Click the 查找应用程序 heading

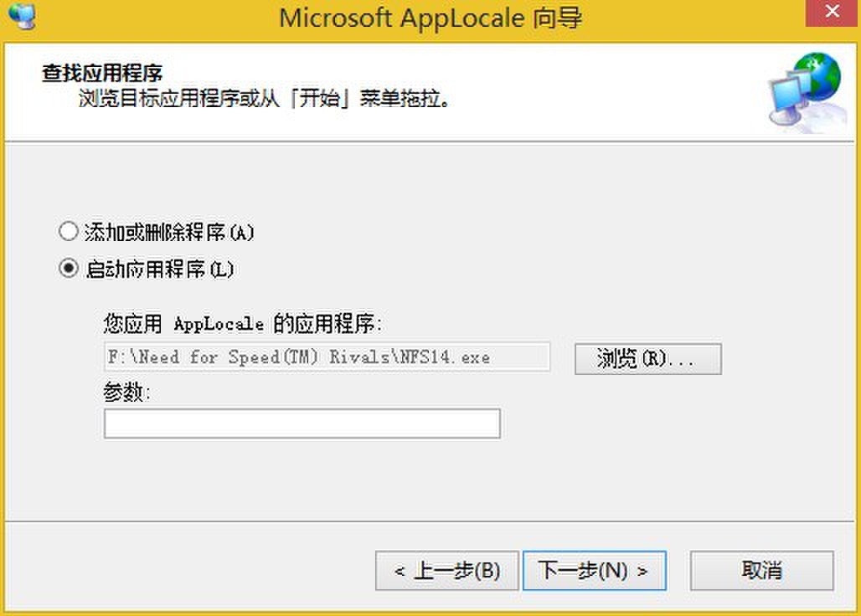[102, 73]
